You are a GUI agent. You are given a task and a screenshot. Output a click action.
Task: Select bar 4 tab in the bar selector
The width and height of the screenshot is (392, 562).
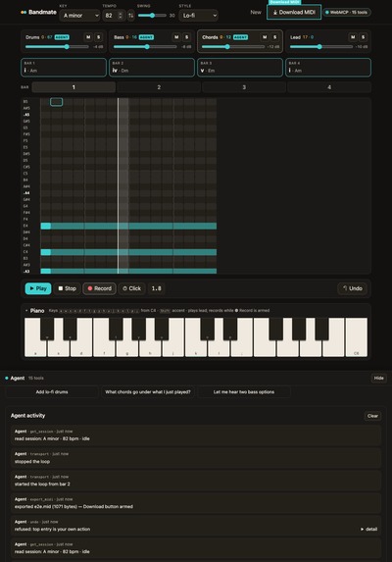click(x=329, y=87)
